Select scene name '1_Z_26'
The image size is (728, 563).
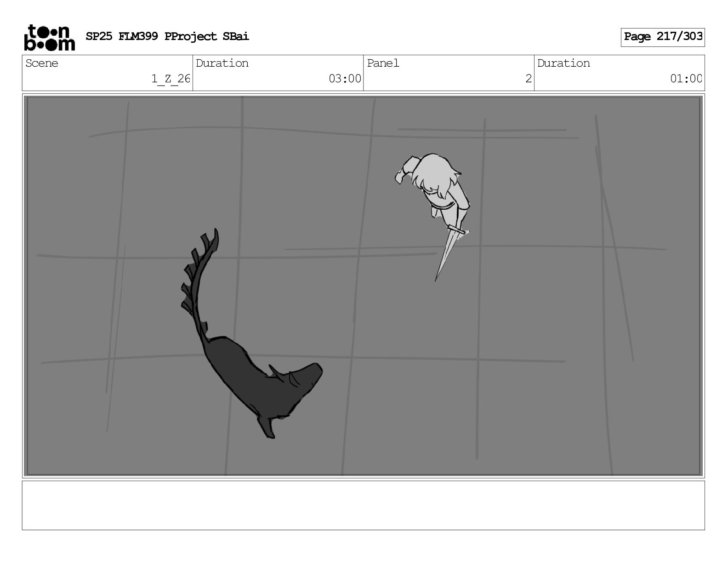click(171, 79)
